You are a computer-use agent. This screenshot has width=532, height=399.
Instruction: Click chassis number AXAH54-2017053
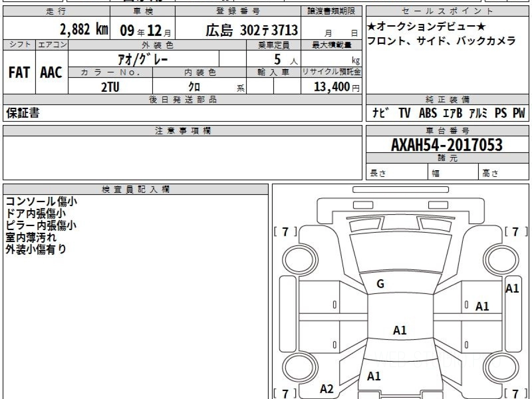pyautogui.click(x=447, y=145)
